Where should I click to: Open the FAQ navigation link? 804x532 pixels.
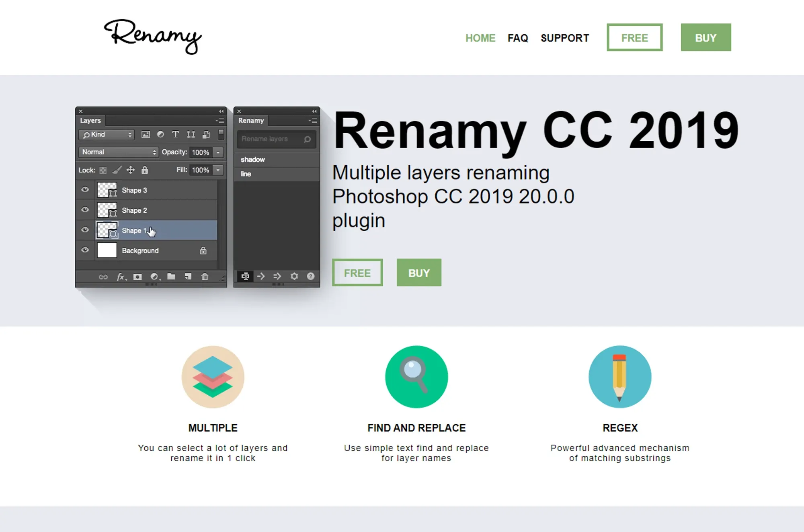point(518,38)
